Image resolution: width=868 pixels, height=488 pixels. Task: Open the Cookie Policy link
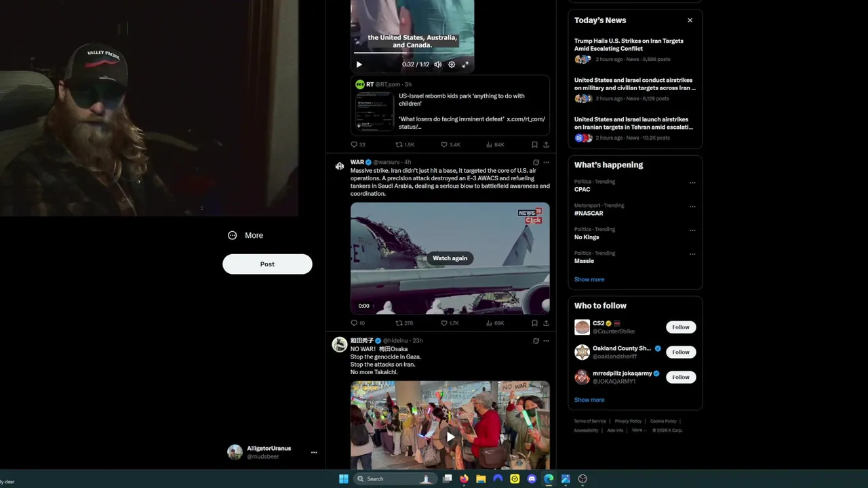(663, 422)
